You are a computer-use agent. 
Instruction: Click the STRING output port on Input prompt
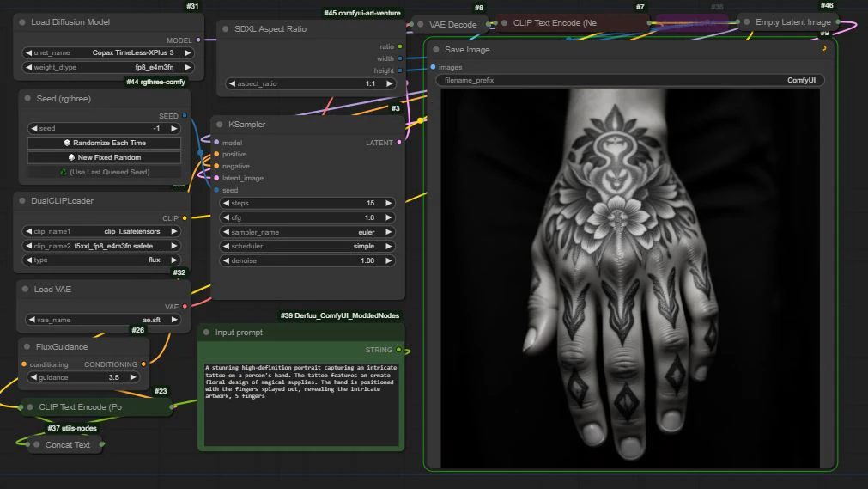point(398,350)
